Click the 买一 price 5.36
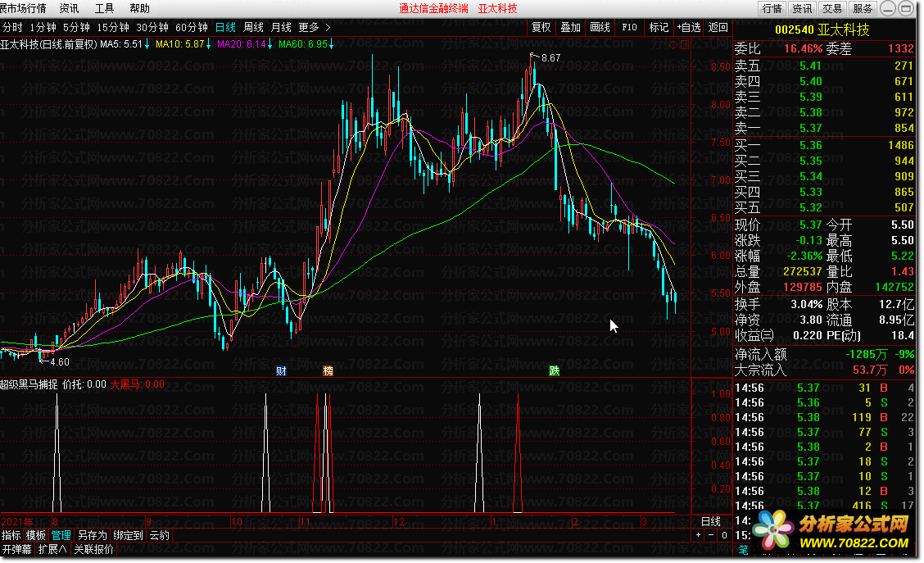Image resolution: width=924 pixels, height=563 pixels. pyautogui.click(x=811, y=145)
